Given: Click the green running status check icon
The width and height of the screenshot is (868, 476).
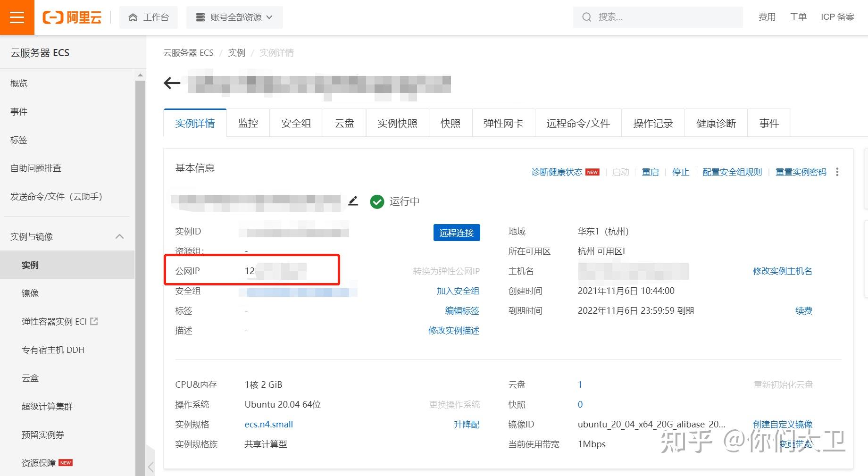Looking at the screenshot, I should coord(377,201).
